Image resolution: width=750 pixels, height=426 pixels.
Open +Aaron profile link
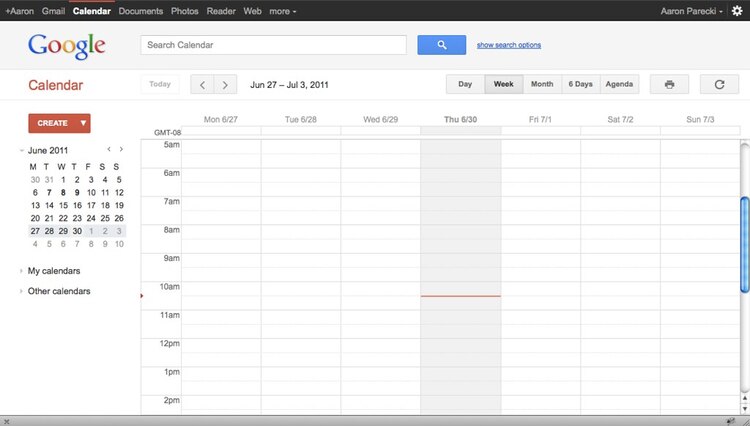click(x=20, y=11)
